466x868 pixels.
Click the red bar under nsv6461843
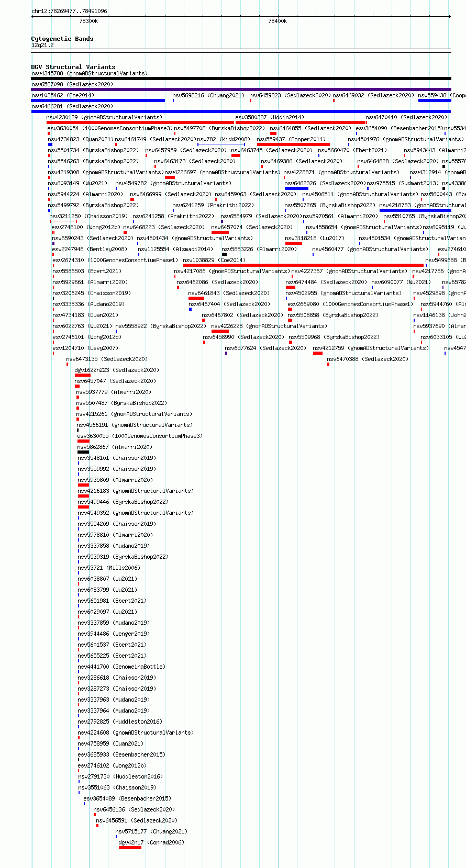196,298
